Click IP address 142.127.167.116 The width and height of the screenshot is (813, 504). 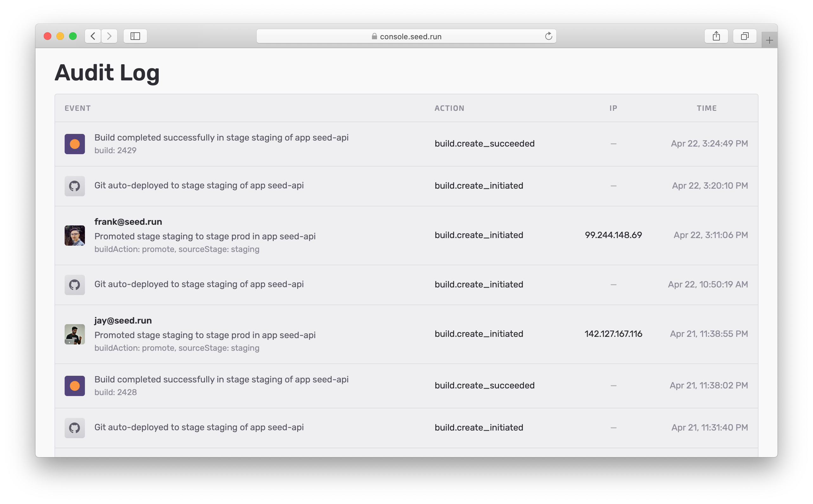tap(613, 334)
